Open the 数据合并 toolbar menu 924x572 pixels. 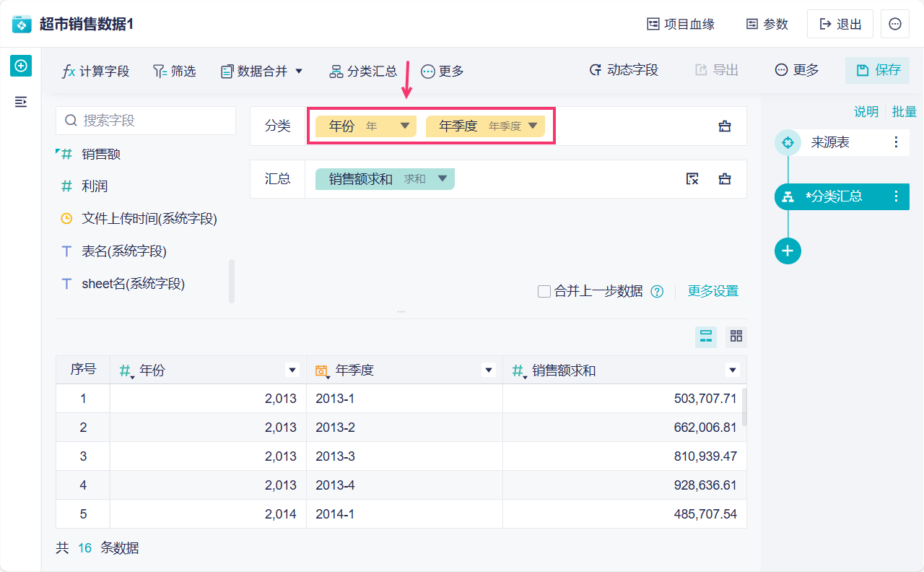[x=262, y=71]
